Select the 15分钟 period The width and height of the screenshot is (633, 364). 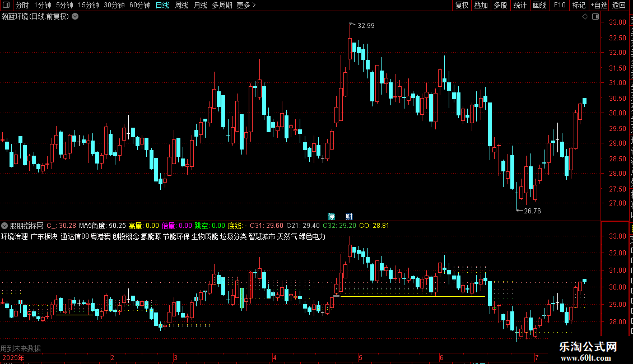[89, 5]
